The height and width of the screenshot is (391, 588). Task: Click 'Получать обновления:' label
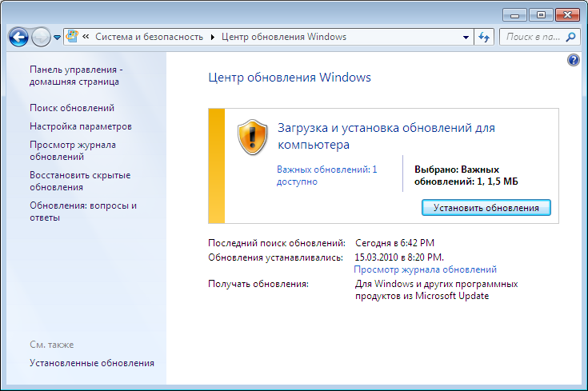coord(258,284)
